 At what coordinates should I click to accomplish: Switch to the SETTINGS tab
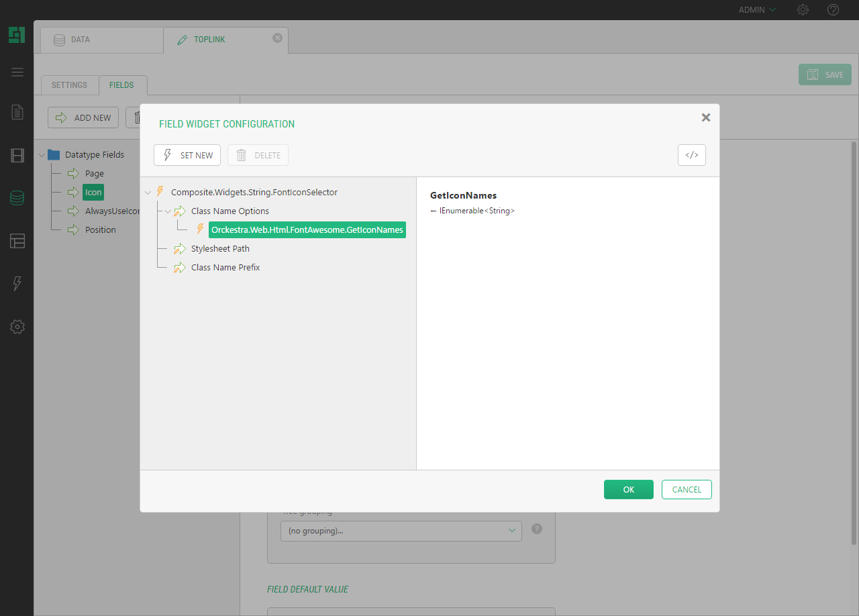(70, 85)
